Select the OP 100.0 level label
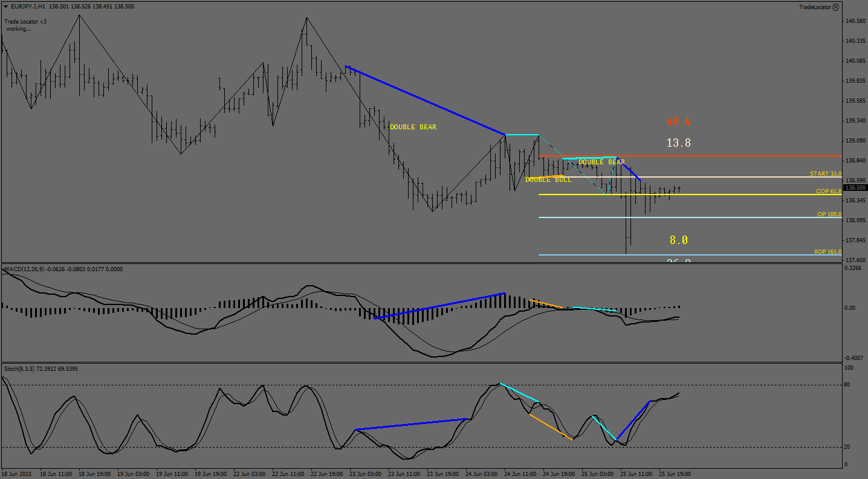 (829, 214)
